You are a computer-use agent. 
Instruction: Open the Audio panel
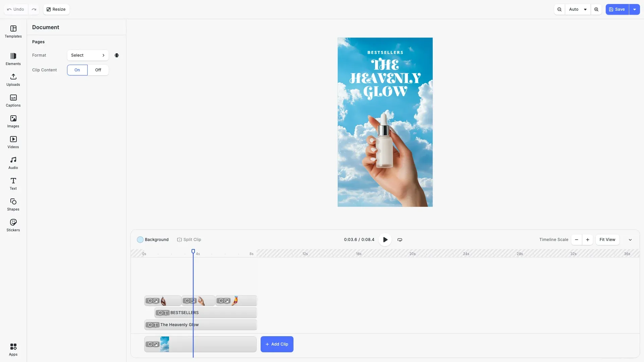point(13,163)
